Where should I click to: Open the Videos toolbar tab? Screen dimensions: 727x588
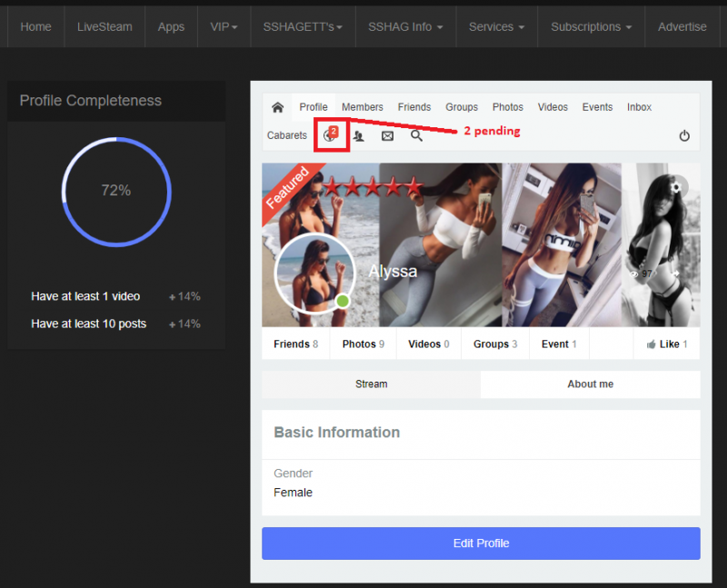tap(553, 107)
